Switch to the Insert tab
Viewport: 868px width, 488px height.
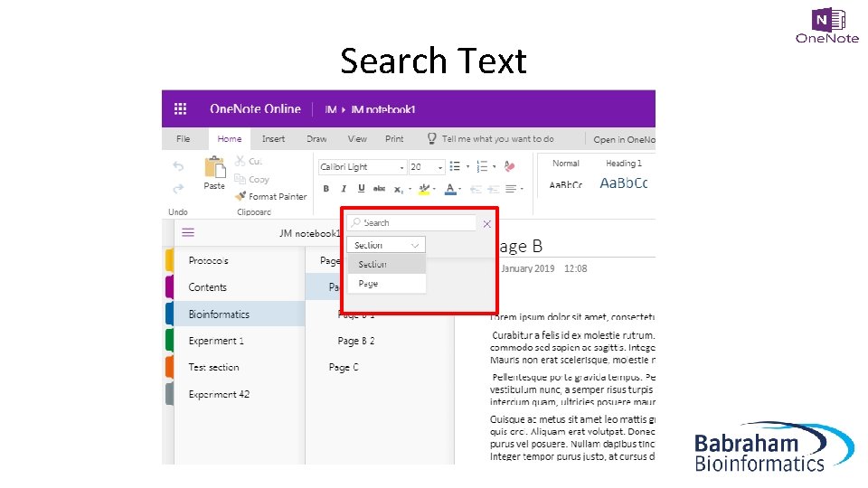(x=273, y=139)
